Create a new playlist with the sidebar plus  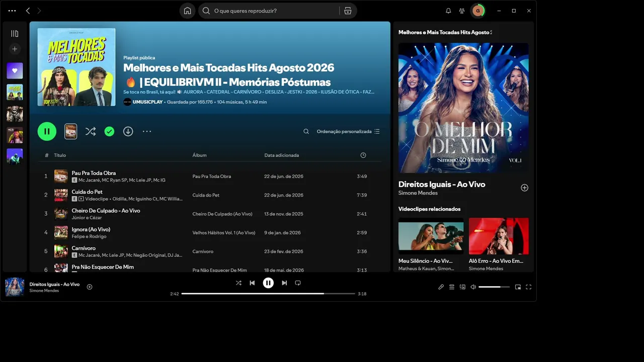click(x=15, y=49)
